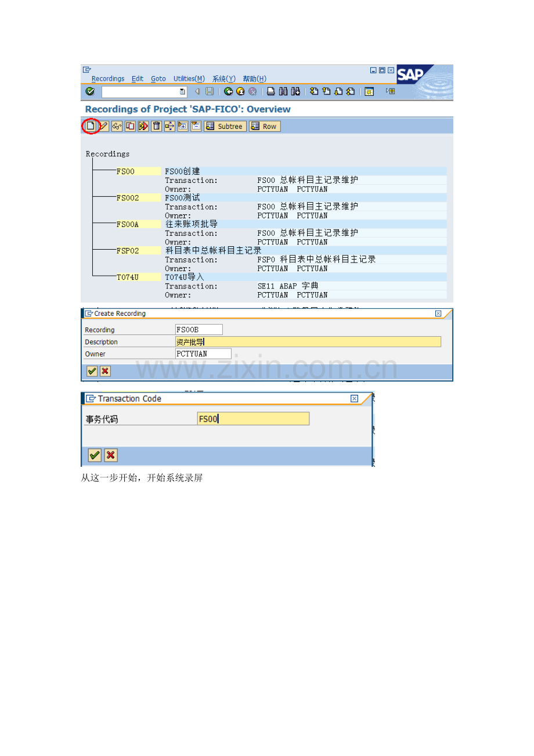Click the Find Next binoculars icon
The width and height of the screenshot is (534, 756).
tap(295, 92)
